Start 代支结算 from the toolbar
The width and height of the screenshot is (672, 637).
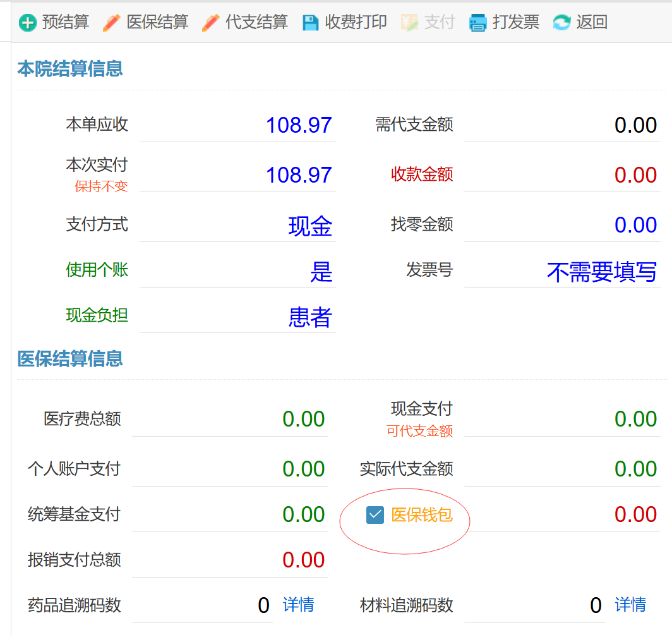click(x=256, y=22)
